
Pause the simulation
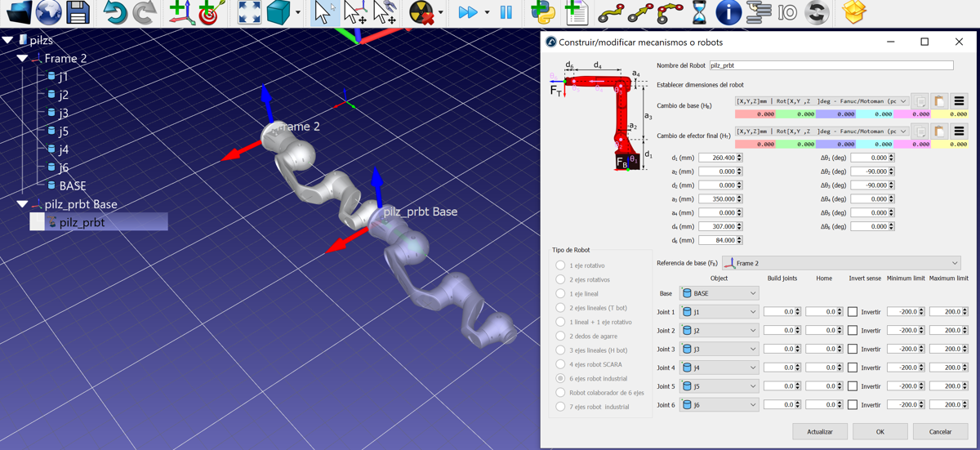(506, 12)
